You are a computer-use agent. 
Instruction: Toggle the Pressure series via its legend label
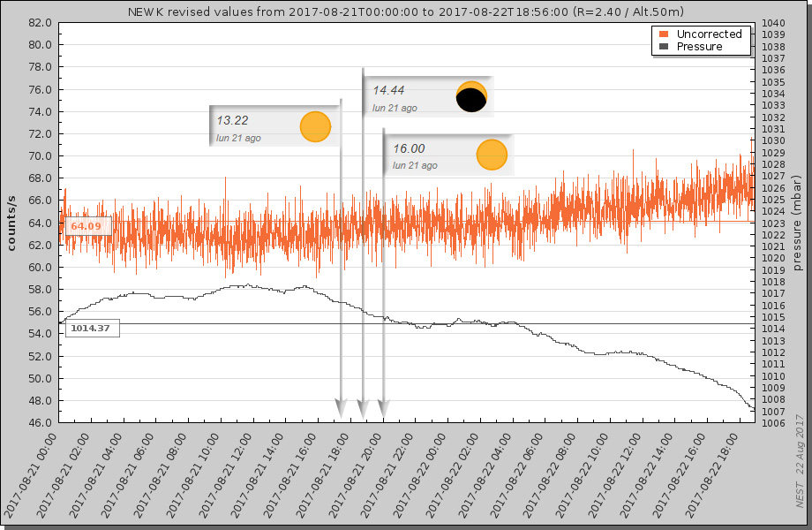coord(699,47)
